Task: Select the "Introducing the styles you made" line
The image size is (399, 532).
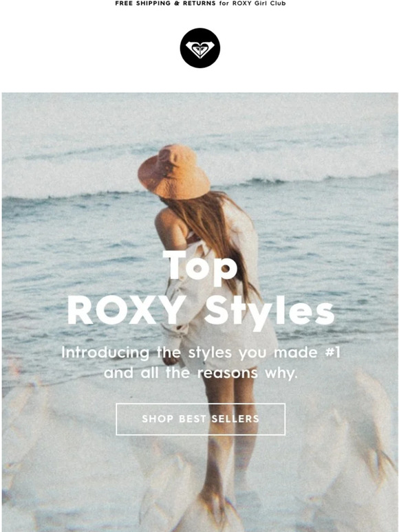Action: [x=189, y=353]
